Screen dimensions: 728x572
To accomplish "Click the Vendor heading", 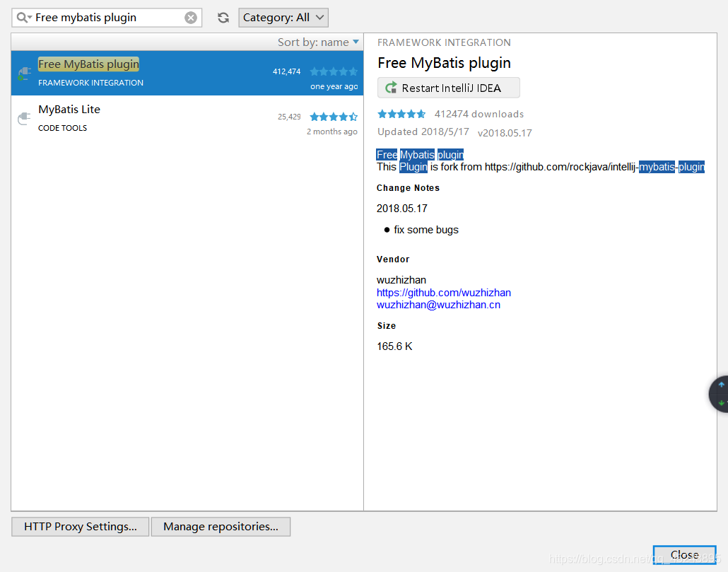I will 393,259.
